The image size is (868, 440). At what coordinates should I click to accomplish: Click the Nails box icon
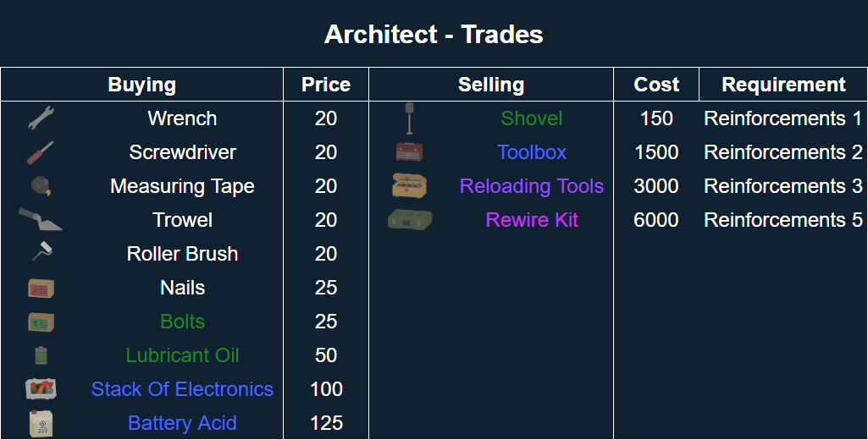(41, 288)
